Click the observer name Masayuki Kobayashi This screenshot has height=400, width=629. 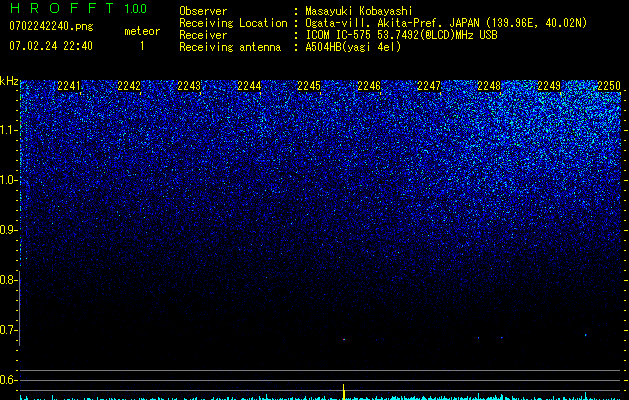tap(359, 11)
